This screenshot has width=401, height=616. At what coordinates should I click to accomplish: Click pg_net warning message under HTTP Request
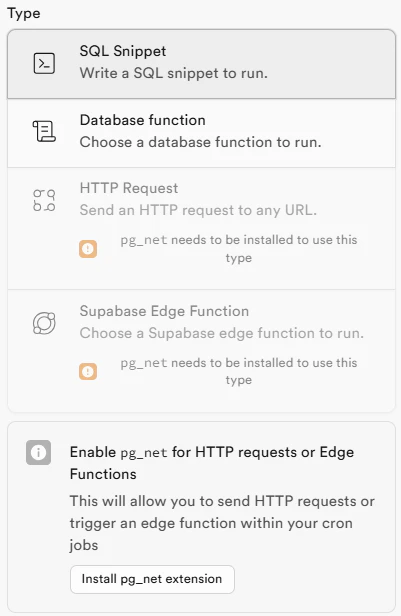(x=238, y=249)
